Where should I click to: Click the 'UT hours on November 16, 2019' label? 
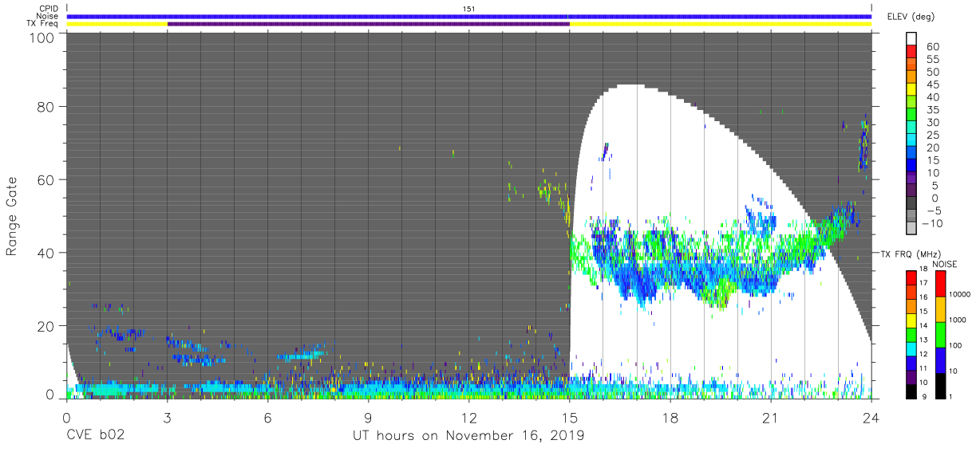coord(469,436)
